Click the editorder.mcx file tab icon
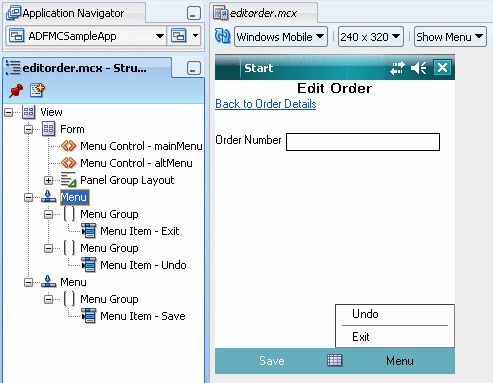The image size is (493, 383). pos(221,13)
